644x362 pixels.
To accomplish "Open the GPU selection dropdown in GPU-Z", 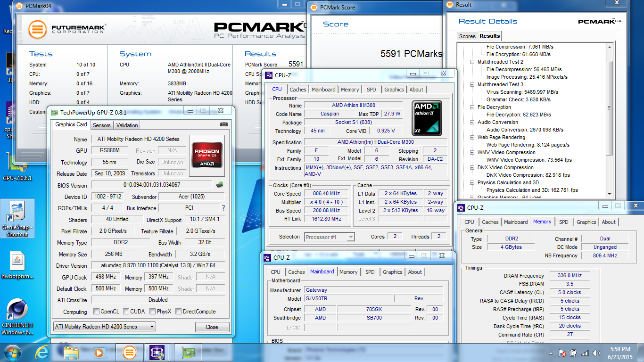I will coord(104,326).
